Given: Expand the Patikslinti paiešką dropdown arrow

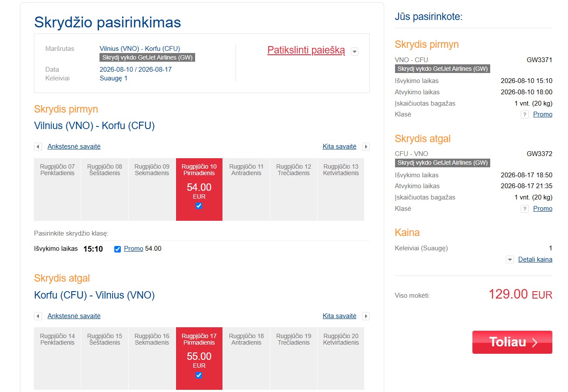Looking at the screenshot, I should [x=355, y=52].
